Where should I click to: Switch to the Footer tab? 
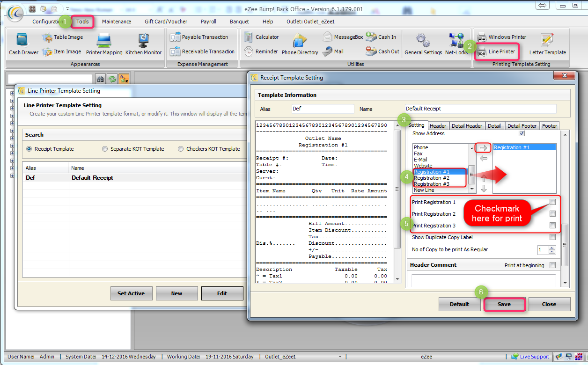point(550,126)
